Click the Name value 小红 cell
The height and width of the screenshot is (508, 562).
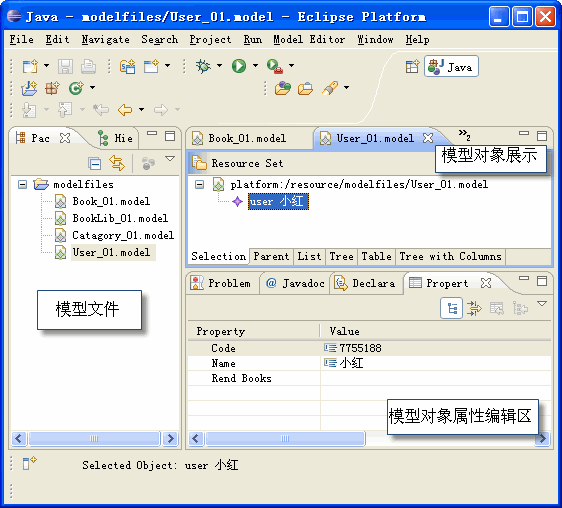pos(435,363)
